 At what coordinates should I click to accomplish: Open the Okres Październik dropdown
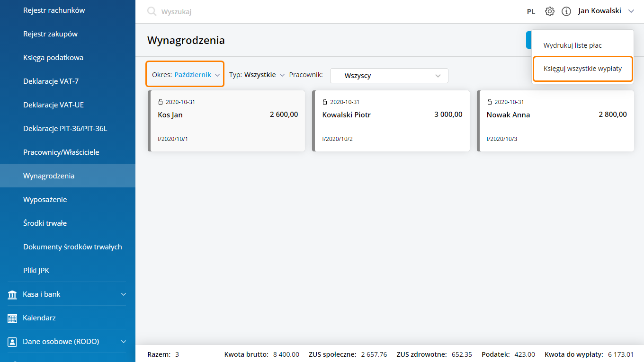coord(185,75)
